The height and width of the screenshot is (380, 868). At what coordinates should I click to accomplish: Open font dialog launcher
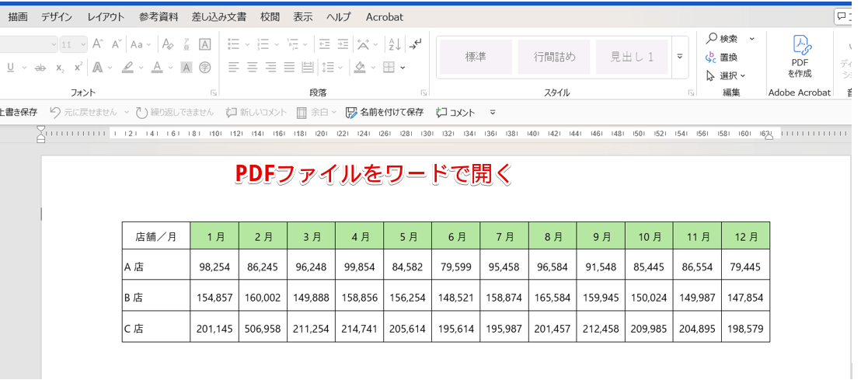214,92
